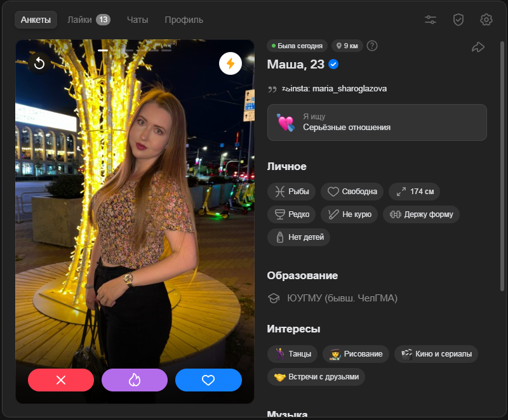Click the Держу форму fitness tag
508x420 pixels.
421,214
